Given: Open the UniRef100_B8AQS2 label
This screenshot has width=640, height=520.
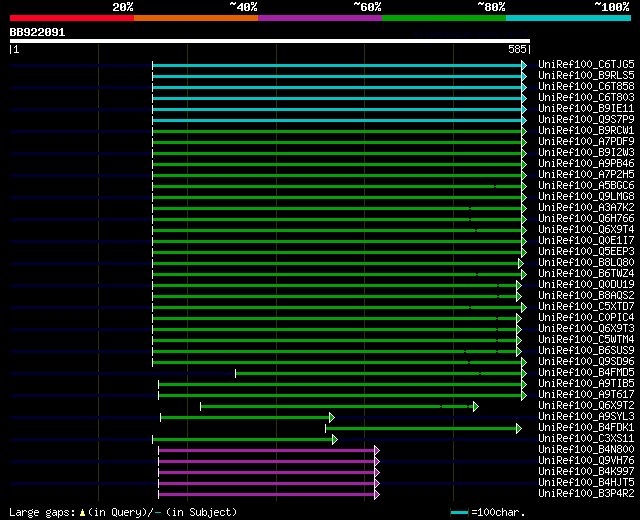Looking at the screenshot, I should pyautogui.click(x=586, y=296).
